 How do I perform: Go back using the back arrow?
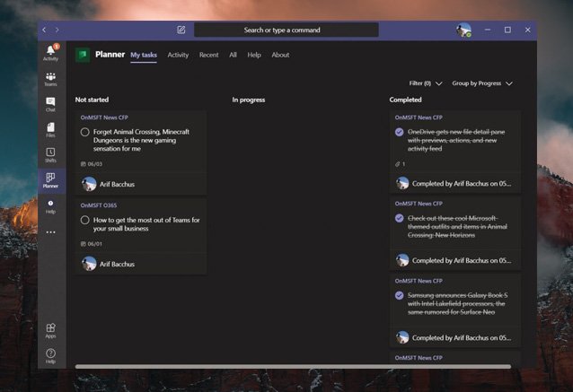pos(45,30)
